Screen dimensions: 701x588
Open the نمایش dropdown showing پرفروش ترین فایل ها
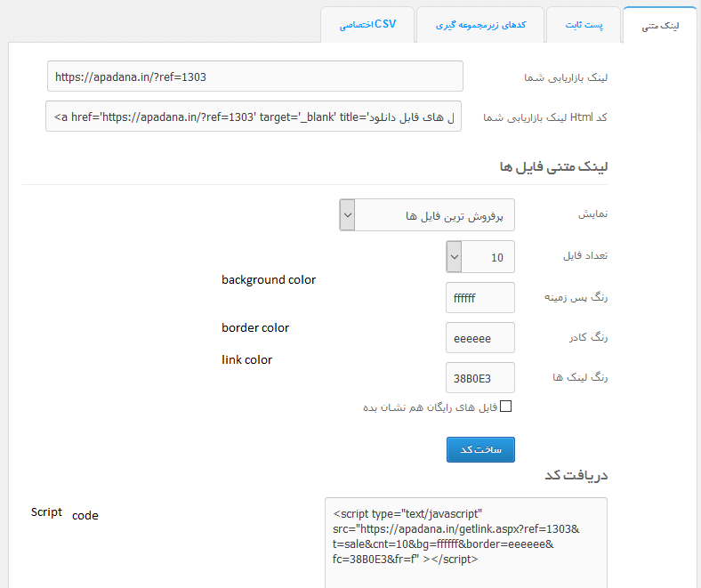tap(427, 215)
